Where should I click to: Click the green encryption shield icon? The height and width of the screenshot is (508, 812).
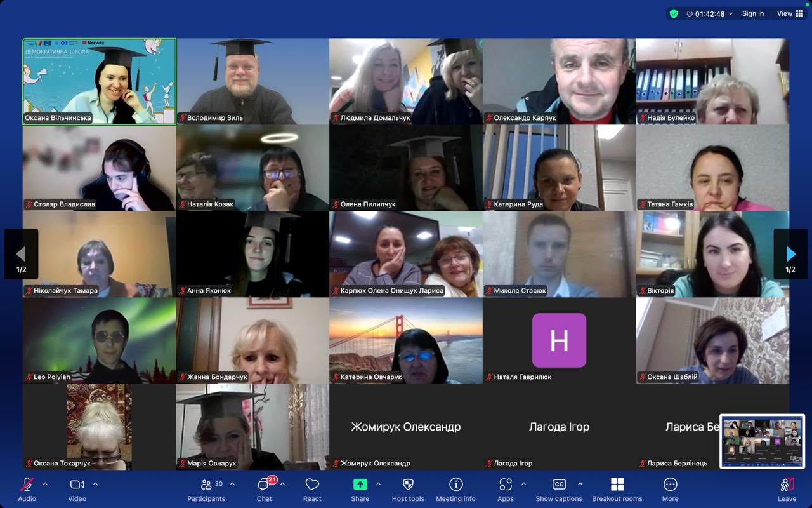(674, 13)
